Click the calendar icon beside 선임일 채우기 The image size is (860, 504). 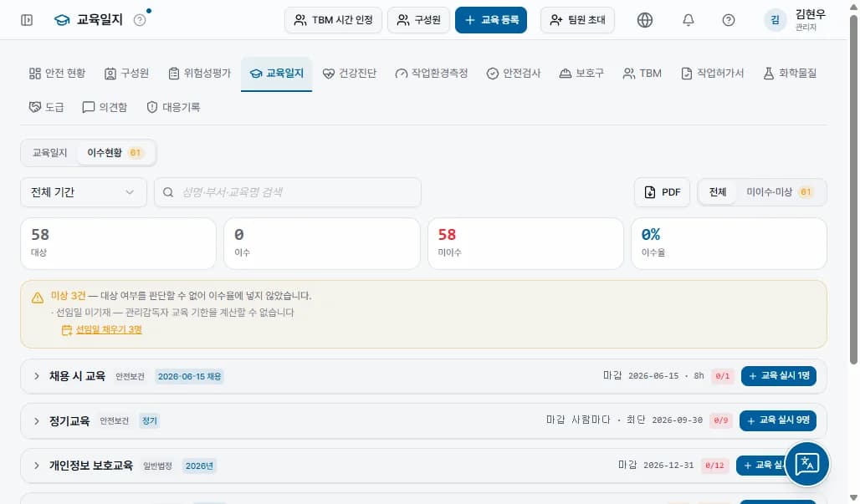click(x=66, y=330)
